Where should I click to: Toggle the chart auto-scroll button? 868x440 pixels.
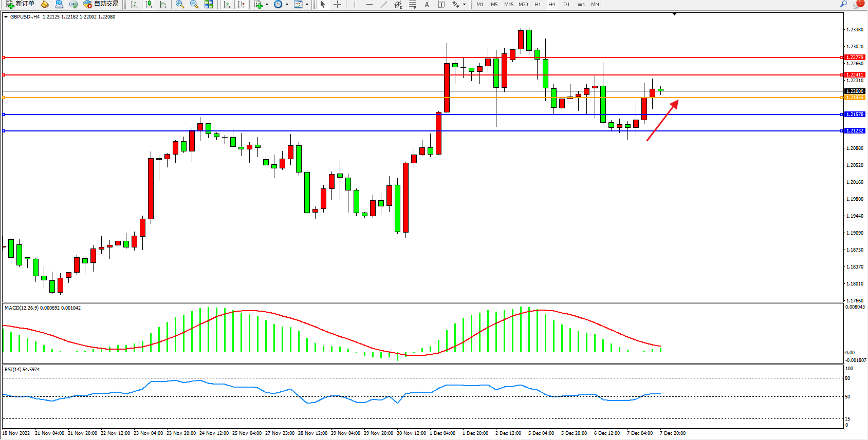point(226,4)
